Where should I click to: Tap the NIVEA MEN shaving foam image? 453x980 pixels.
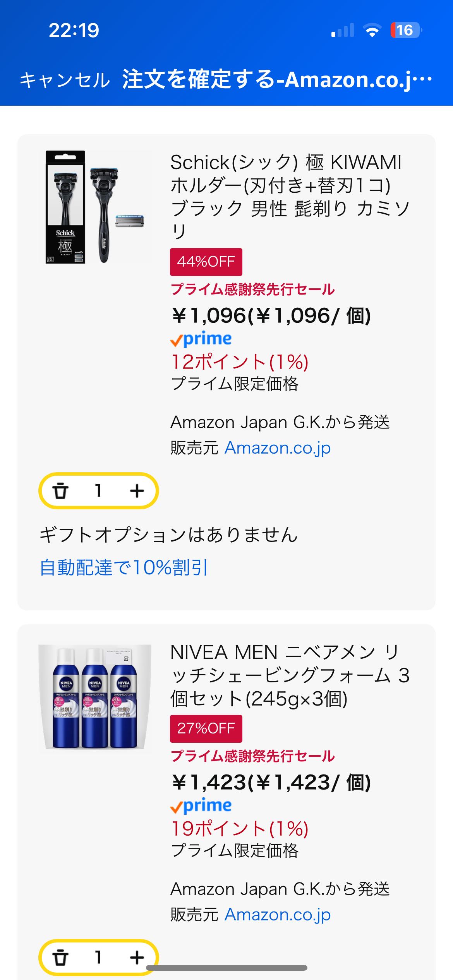tap(95, 697)
